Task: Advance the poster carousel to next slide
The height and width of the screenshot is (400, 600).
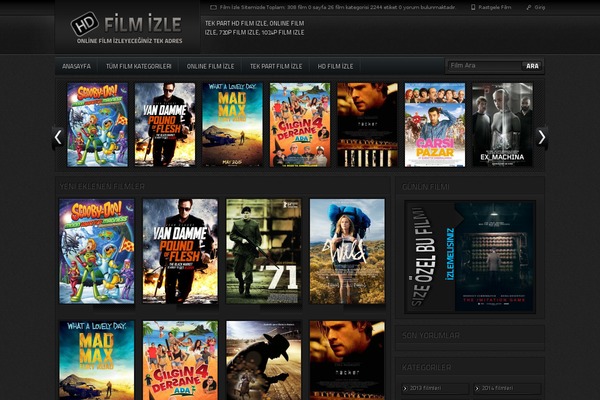Action: [x=542, y=137]
